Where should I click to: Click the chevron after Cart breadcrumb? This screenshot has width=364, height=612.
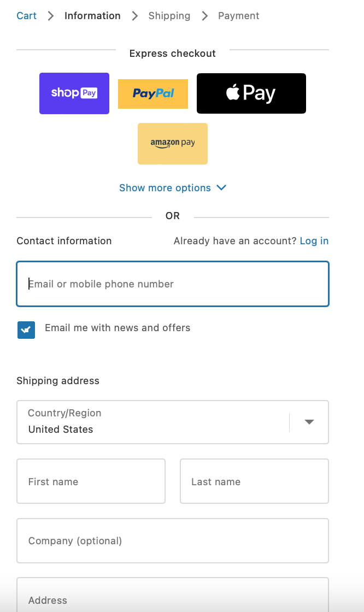51,16
